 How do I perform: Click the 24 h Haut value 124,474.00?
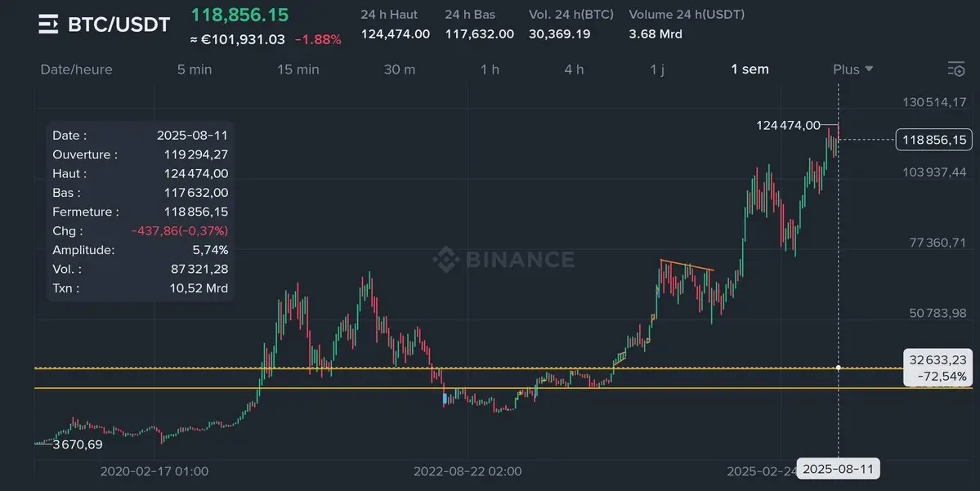(x=395, y=33)
